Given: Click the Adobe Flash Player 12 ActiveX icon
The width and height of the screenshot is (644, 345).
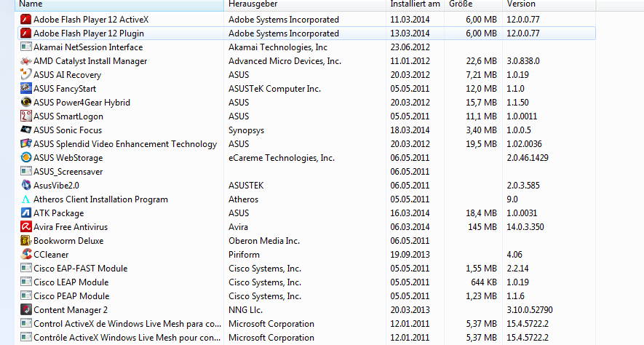Looking at the screenshot, I should 26,20.
